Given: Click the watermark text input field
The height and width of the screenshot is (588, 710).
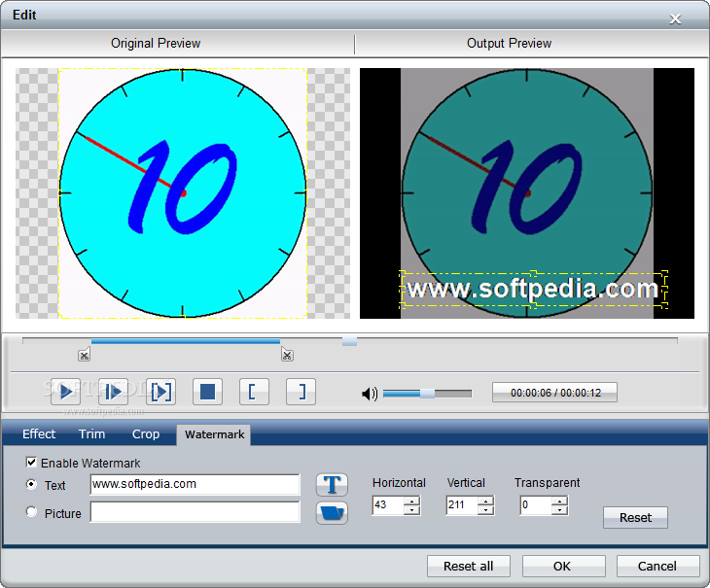Looking at the screenshot, I should 195,484.
